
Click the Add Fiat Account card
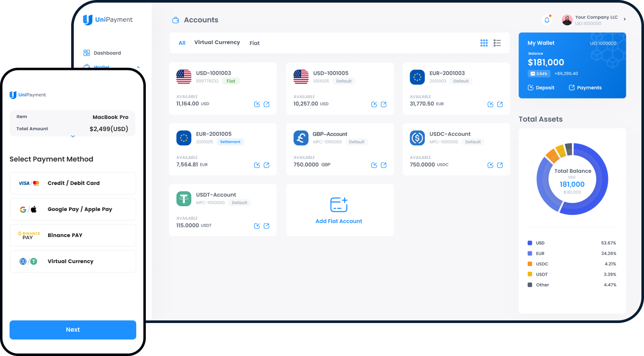[x=340, y=210]
